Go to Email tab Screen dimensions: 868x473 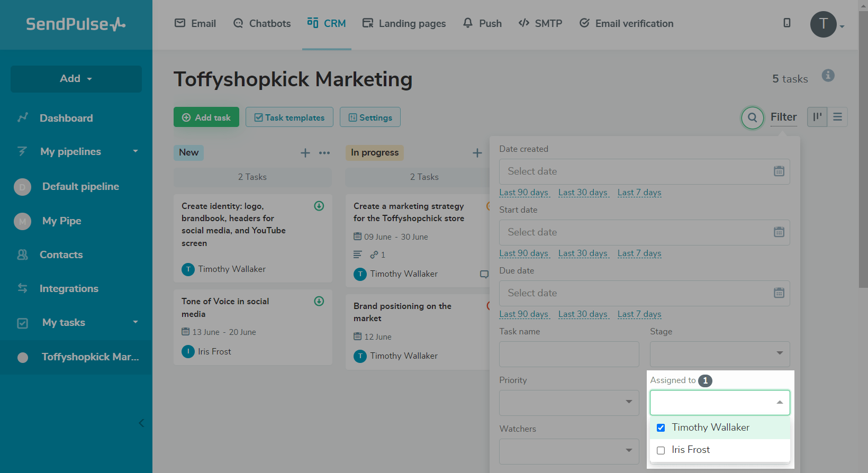195,23
